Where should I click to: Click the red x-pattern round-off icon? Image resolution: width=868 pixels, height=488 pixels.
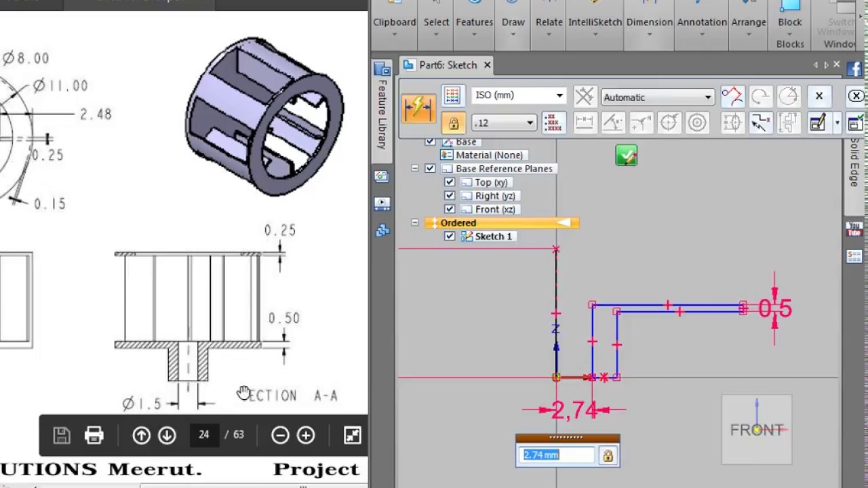point(553,123)
